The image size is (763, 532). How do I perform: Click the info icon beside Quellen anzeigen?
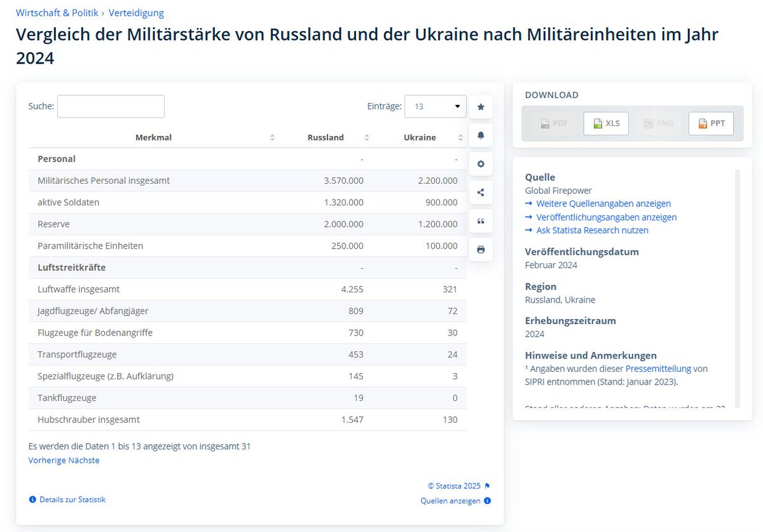point(488,501)
